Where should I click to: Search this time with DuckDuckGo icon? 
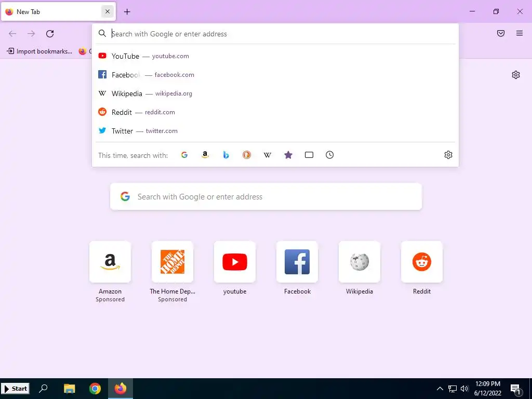click(247, 155)
